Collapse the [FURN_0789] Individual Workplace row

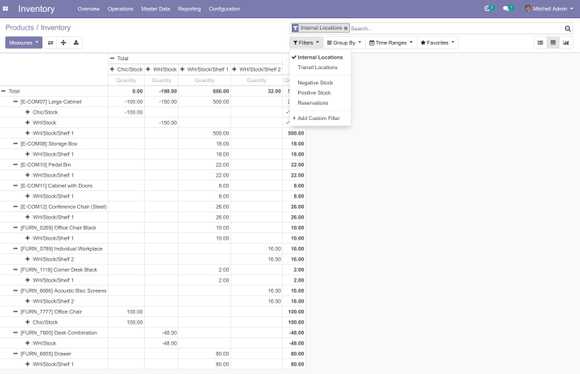[58, 249]
